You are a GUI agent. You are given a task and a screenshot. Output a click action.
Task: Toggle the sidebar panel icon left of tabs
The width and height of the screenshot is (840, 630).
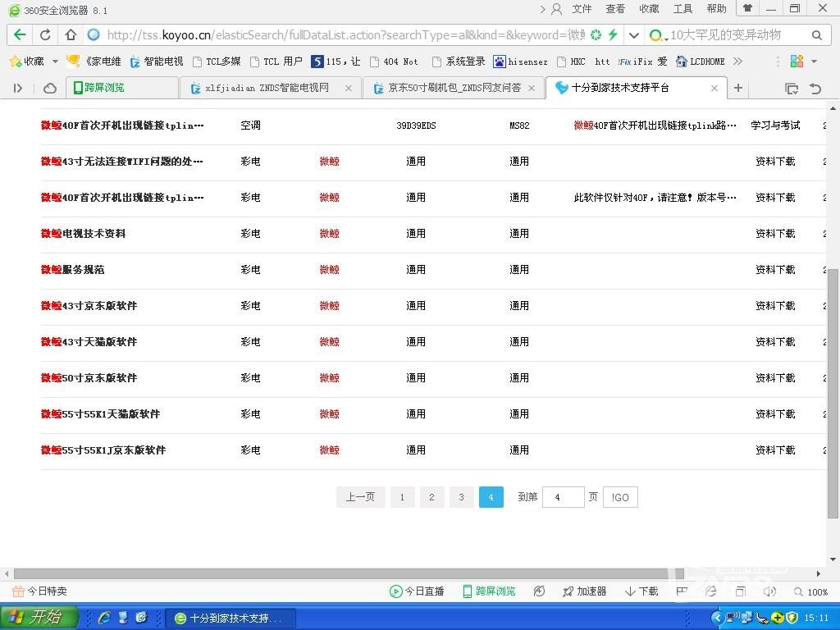click(18, 88)
